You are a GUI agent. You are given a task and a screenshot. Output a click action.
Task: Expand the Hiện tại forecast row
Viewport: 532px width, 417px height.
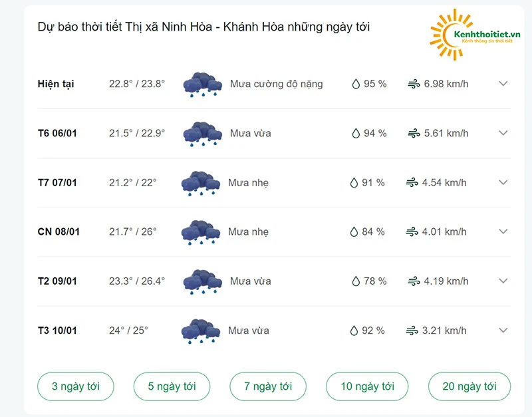[503, 84]
